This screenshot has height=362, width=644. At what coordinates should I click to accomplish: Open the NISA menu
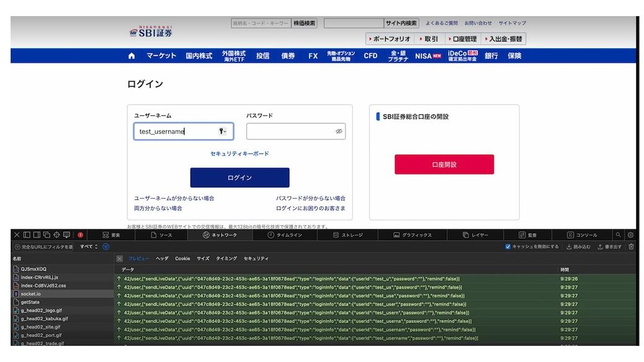coord(428,56)
